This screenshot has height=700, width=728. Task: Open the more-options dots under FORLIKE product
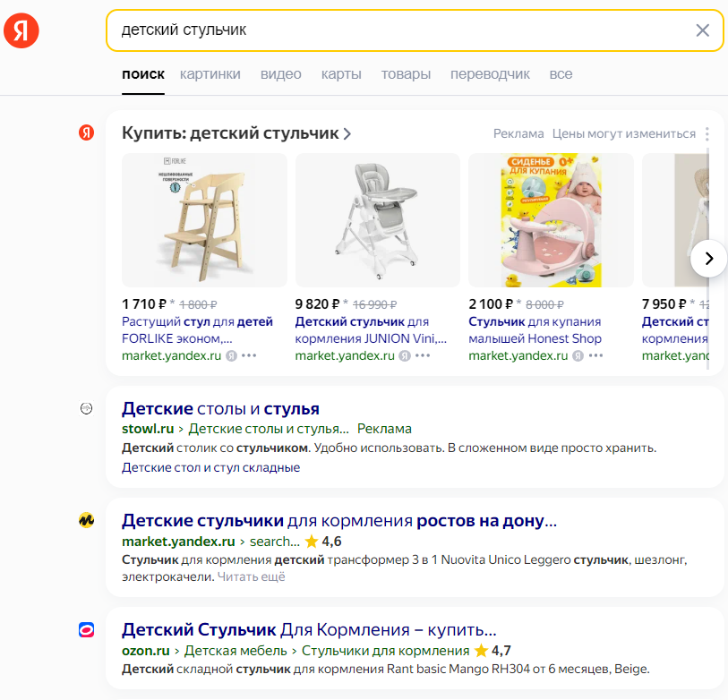click(x=249, y=355)
